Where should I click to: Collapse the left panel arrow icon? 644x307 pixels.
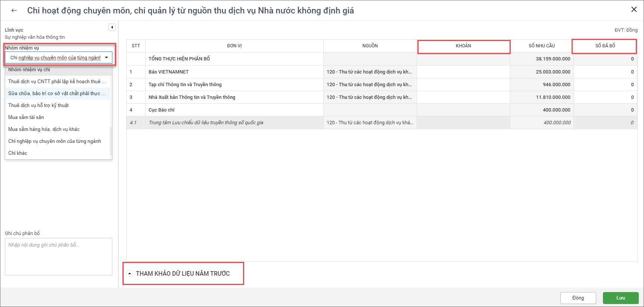[x=112, y=27]
